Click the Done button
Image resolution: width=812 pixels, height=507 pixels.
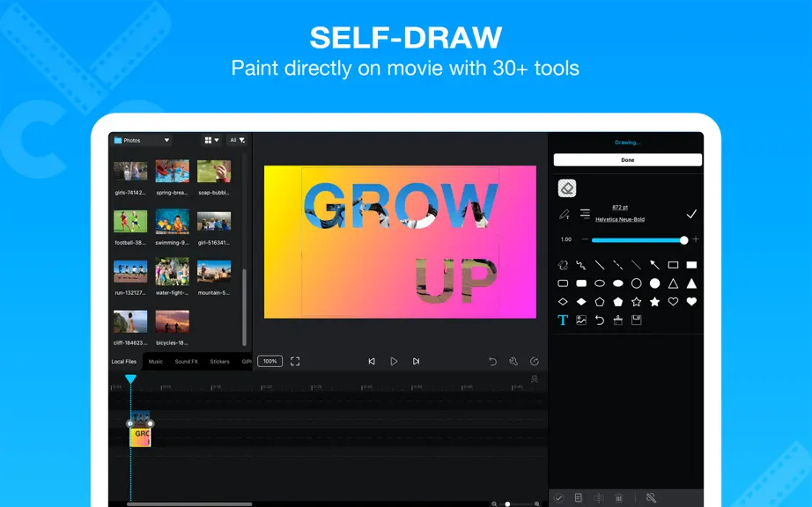tap(628, 160)
